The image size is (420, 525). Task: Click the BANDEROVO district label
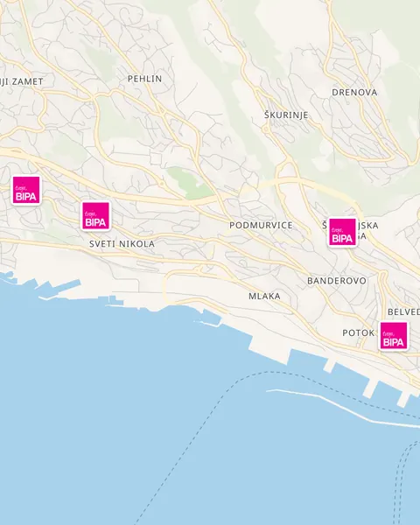tap(337, 281)
